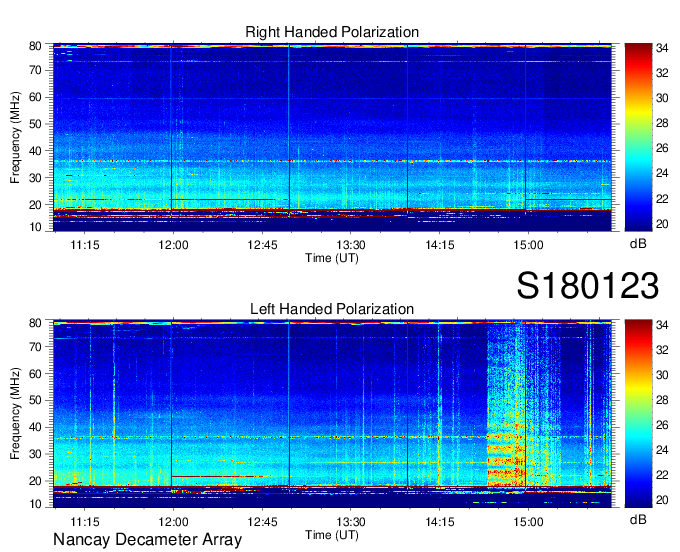Click the 'Left Handed Polarization' plot title
Screen dimensions: 680x552
[332, 309]
